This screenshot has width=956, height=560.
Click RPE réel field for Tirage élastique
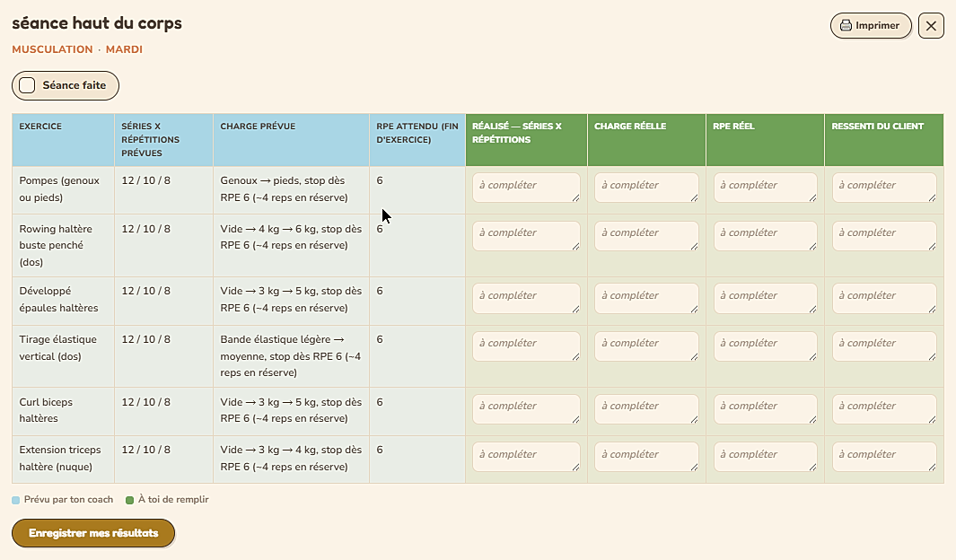[765, 346]
